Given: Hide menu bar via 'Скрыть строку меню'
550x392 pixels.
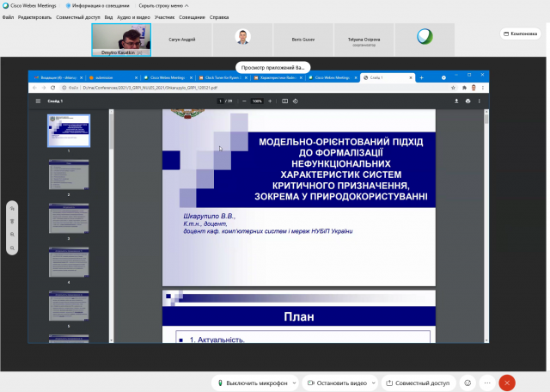Looking at the screenshot, I should pos(163,6).
